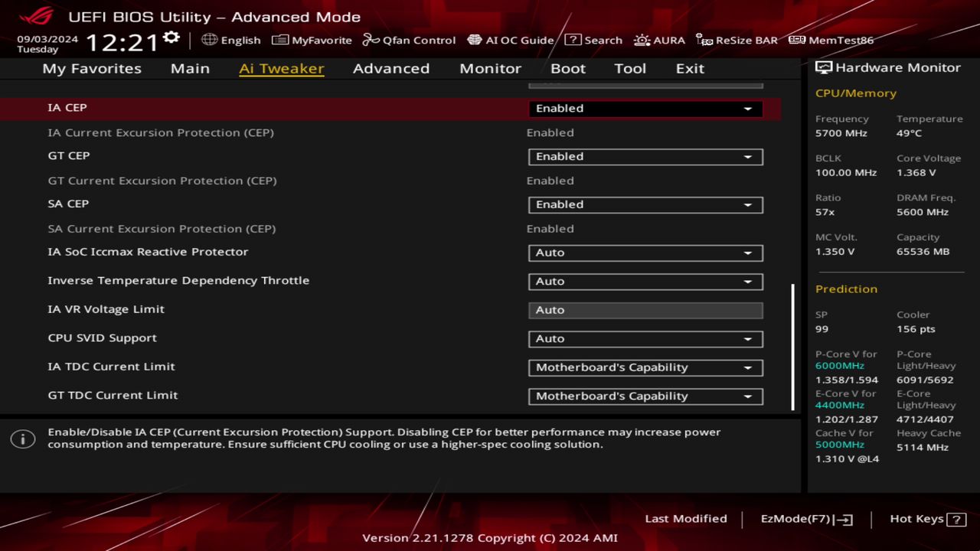Click the Hardware Monitor screen icon
The width and height of the screenshot is (980, 551).
point(824,67)
